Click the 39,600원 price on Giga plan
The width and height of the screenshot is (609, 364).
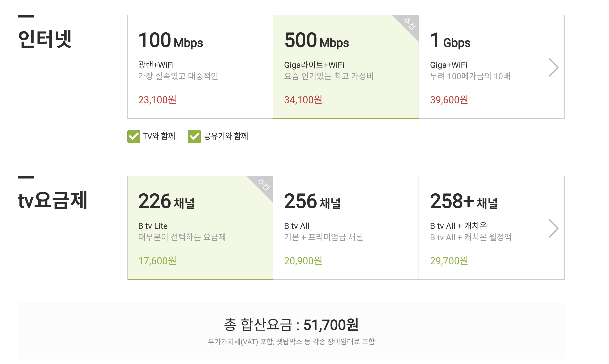coord(449,100)
